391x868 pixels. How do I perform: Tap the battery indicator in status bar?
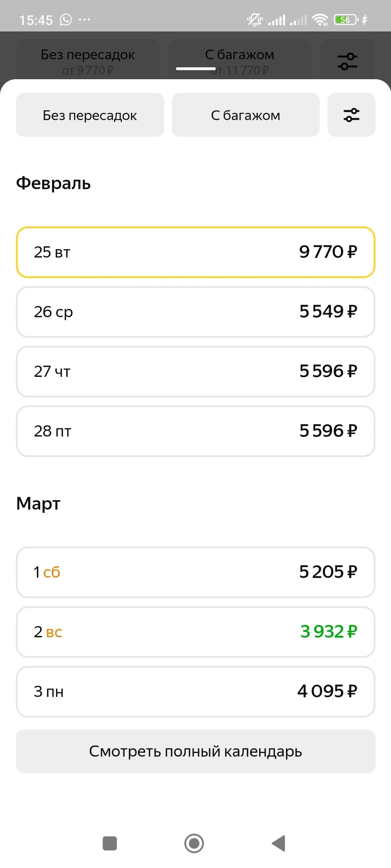(346, 19)
